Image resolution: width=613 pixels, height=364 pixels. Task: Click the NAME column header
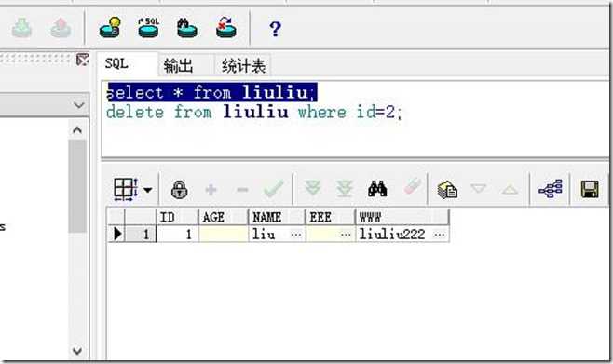point(277,217)
